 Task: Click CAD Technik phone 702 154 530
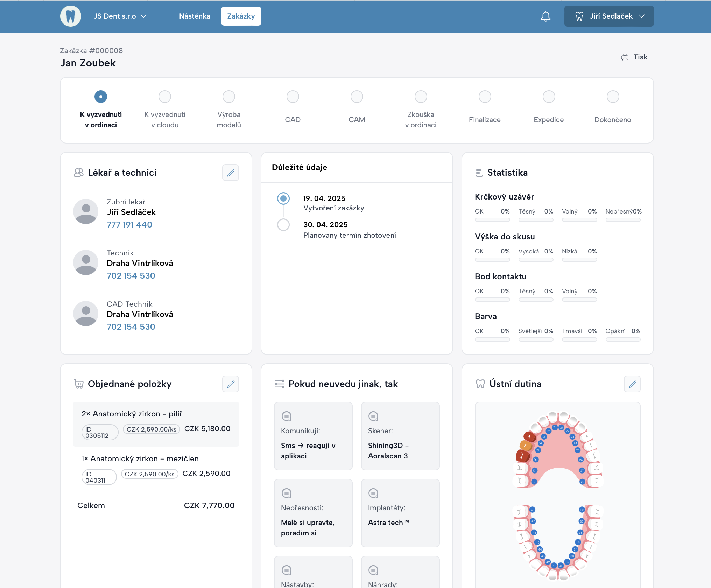[131, 327]
